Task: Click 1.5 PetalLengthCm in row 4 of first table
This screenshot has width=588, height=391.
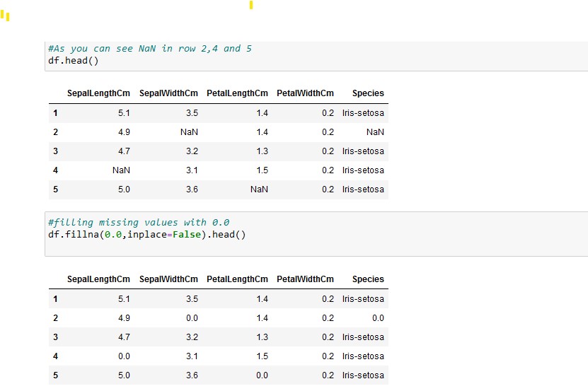Action: coord(262,170)
